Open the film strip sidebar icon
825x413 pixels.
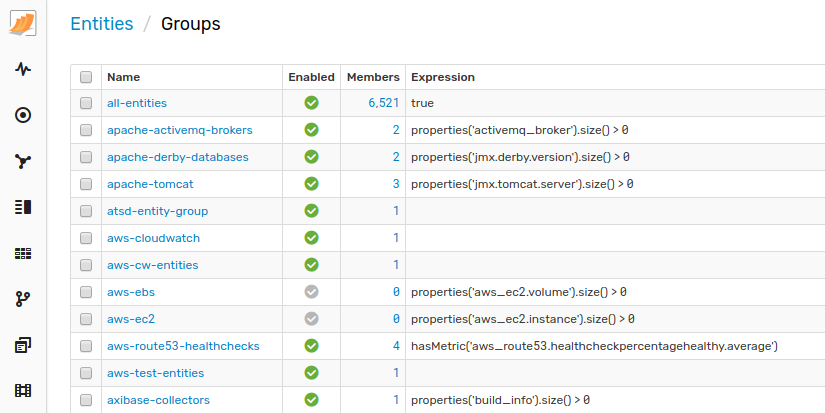pyautogui.click(x=23, y=390)
